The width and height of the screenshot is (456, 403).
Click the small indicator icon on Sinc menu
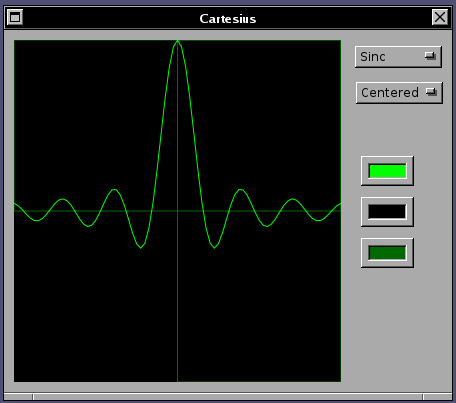430,56
